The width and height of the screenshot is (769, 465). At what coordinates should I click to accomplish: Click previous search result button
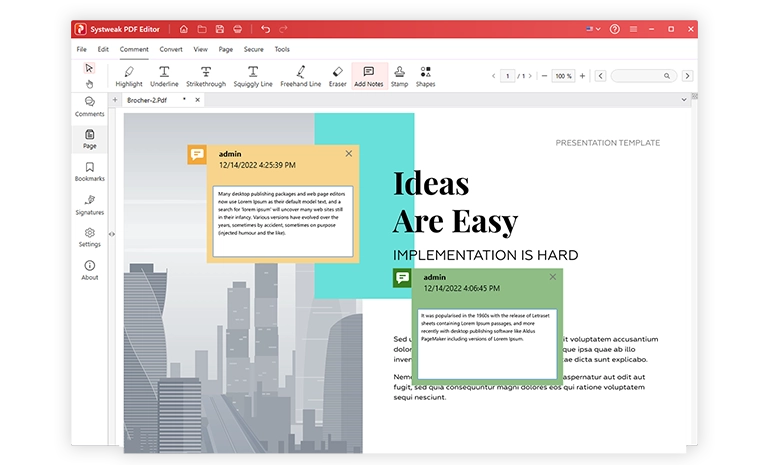[600, 76]
